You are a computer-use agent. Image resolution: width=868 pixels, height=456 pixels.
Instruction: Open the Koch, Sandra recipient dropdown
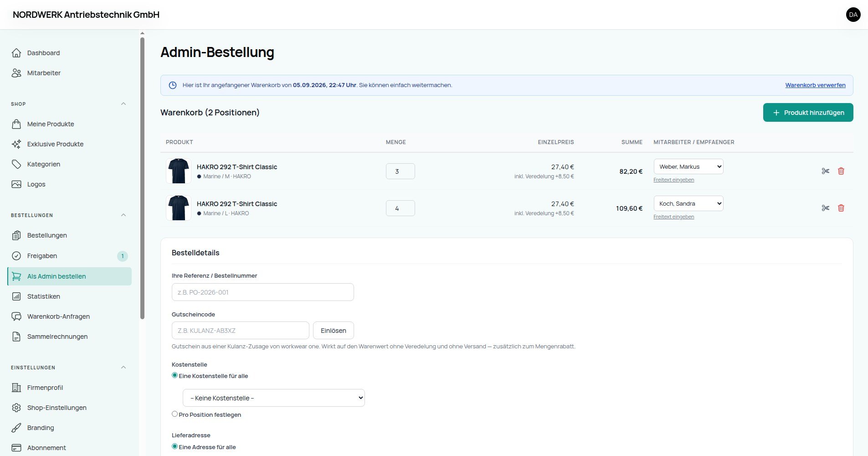click(688, 203)
